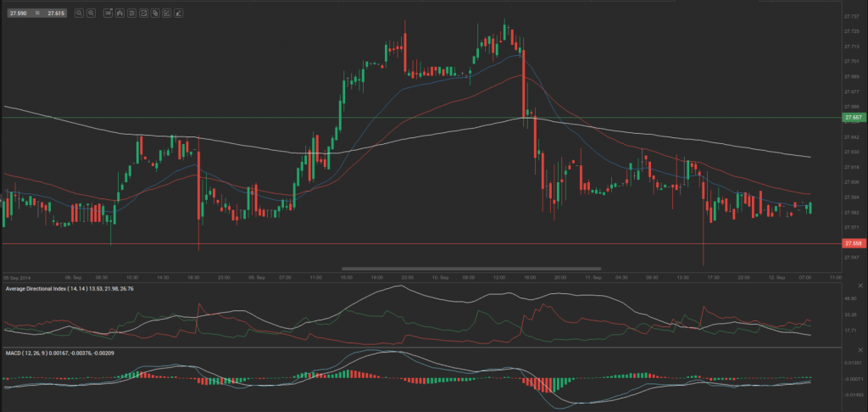Select the pencil-in-square edit tool
The height and width of the screenshot is (412, 868).
pos(166,14)
